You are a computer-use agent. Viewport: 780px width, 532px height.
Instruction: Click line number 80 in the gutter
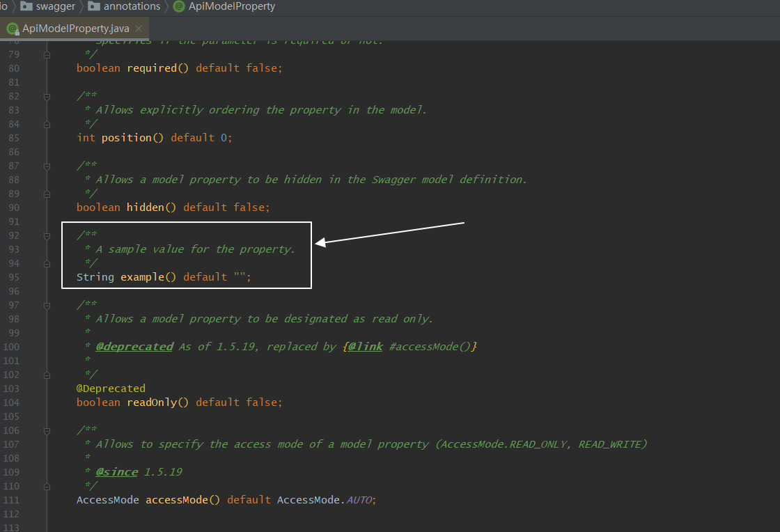pos(14,69)
